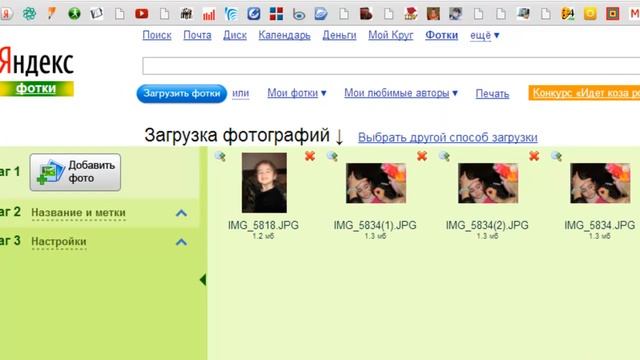The height and width of the screenshot is (360, 640).
Task: Click the teal atom bookmark icon
Action: click(29, 14)
